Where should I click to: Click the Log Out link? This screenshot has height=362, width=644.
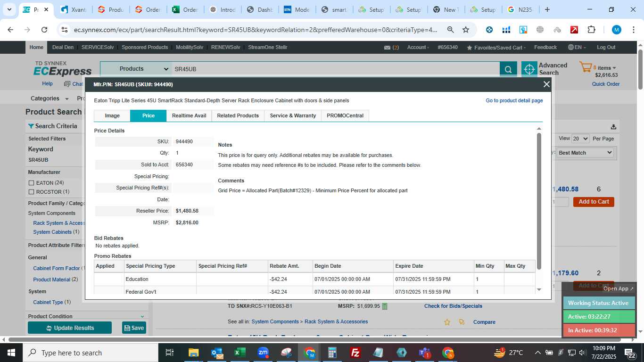tap(606, 48)
